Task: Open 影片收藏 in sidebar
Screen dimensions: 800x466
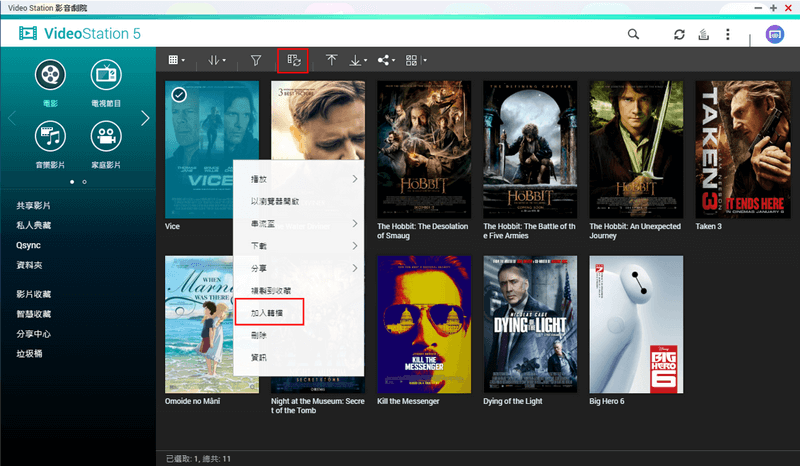Action: (33, 294)
